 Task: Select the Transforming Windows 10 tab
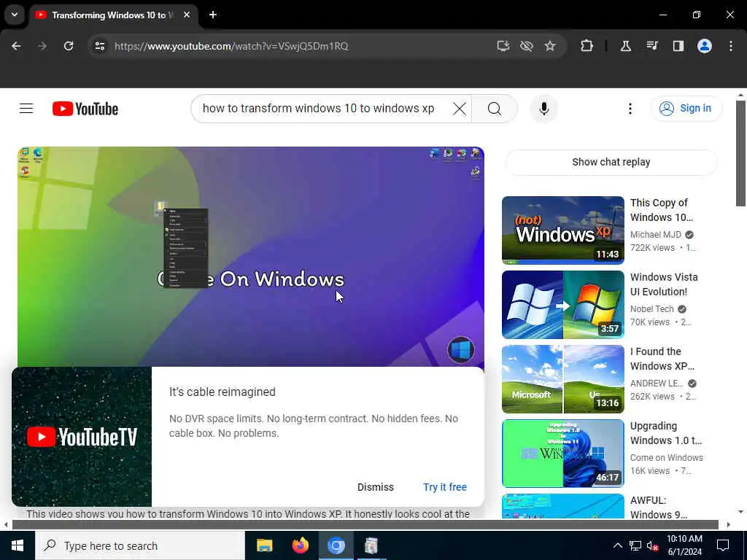tap(112, 15)
